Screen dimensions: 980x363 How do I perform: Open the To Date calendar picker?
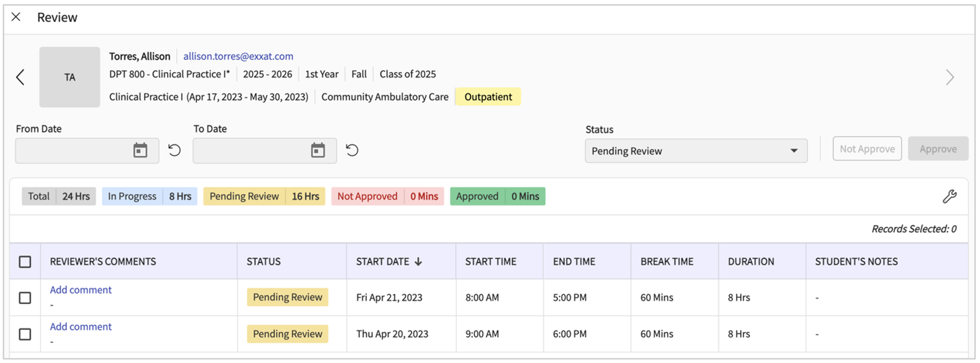coord(318,150)
